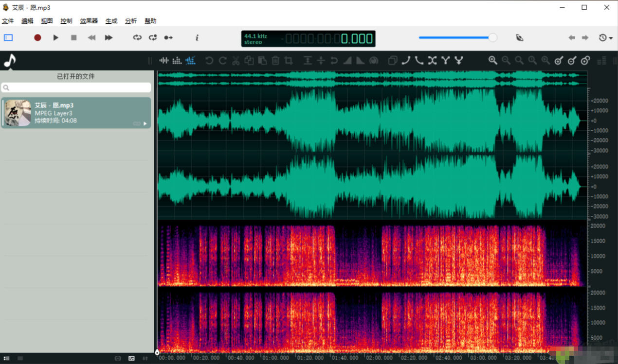
Task: Click the level meter bars icon
Action: pos(602,60)
